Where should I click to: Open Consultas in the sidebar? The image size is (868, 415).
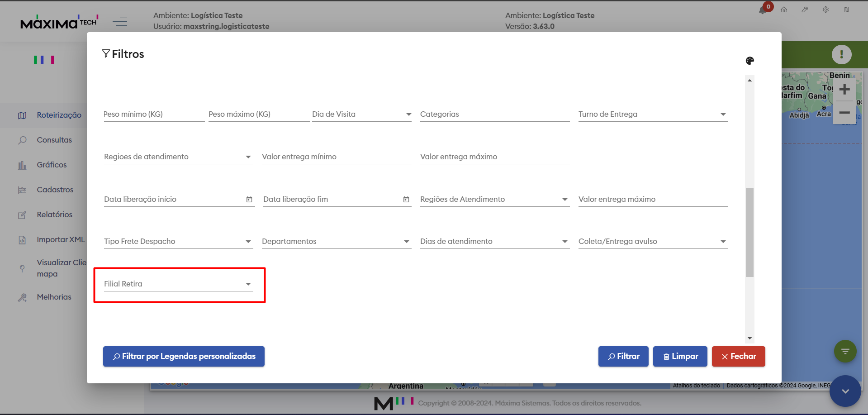43,140
